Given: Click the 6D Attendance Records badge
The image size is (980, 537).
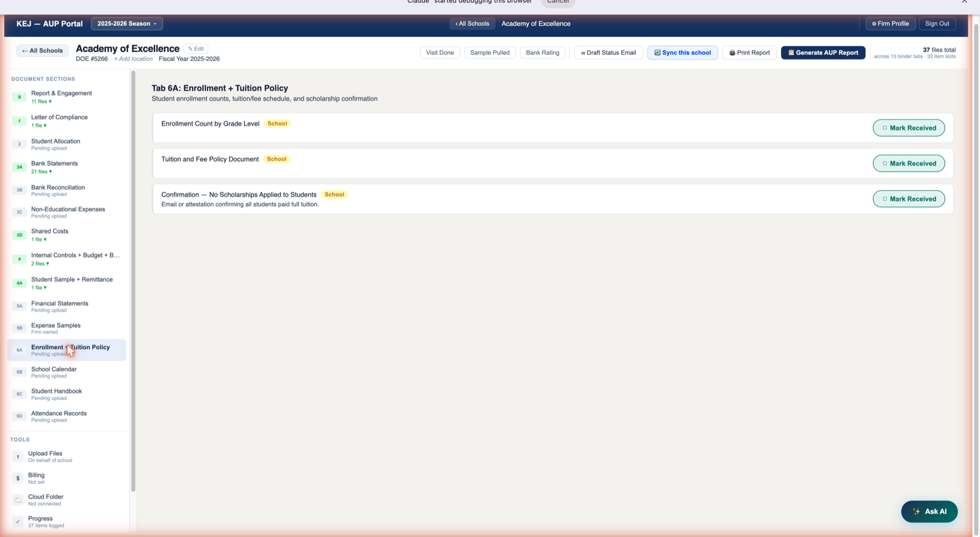Looking at the screenshot, I should 19,416.
